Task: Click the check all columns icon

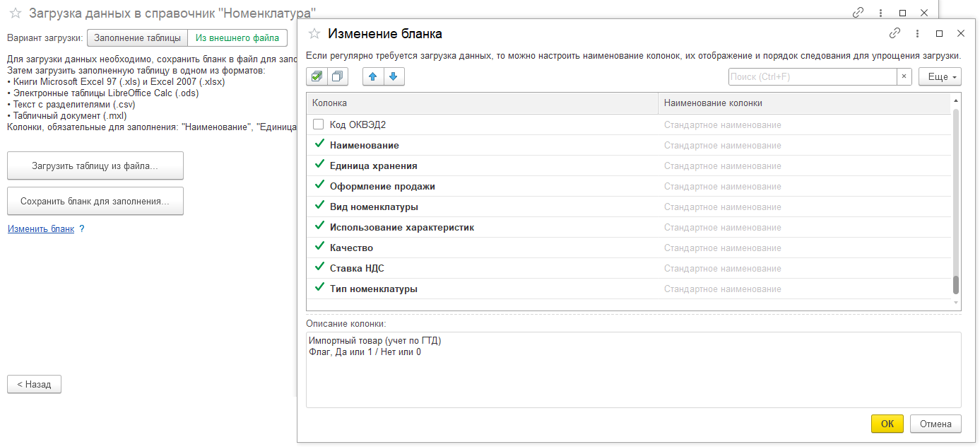Action: [316, 76]
